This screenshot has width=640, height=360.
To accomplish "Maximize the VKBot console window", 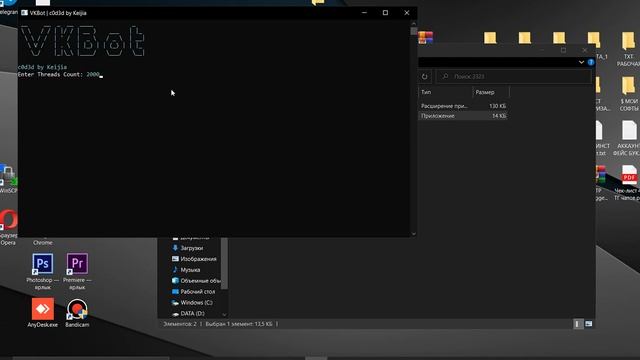I will coord(385,13).
